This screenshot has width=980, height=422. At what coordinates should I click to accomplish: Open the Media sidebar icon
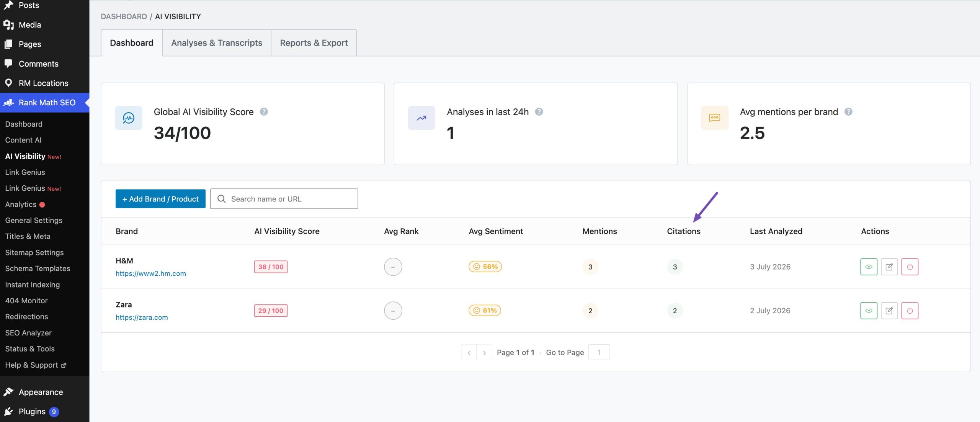[x=8, y=25]
